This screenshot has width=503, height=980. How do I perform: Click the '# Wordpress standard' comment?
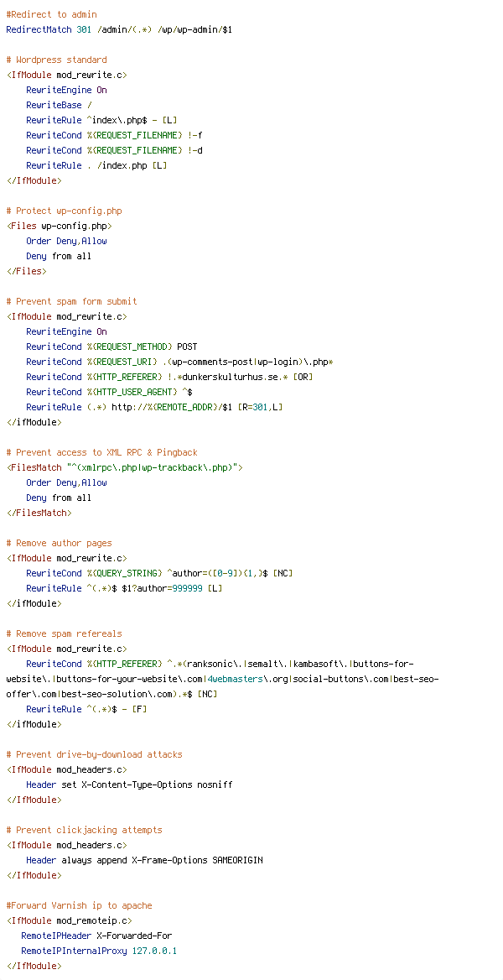(56, 60)
